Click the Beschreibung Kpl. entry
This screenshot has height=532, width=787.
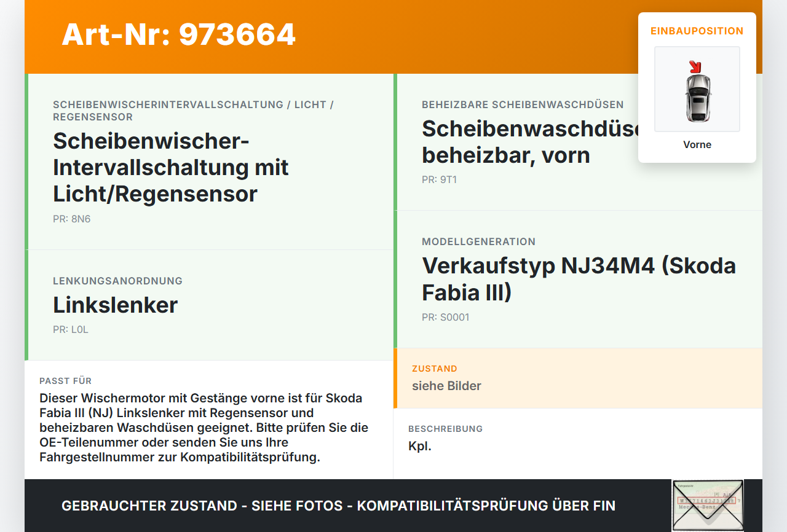pos(421,445)
